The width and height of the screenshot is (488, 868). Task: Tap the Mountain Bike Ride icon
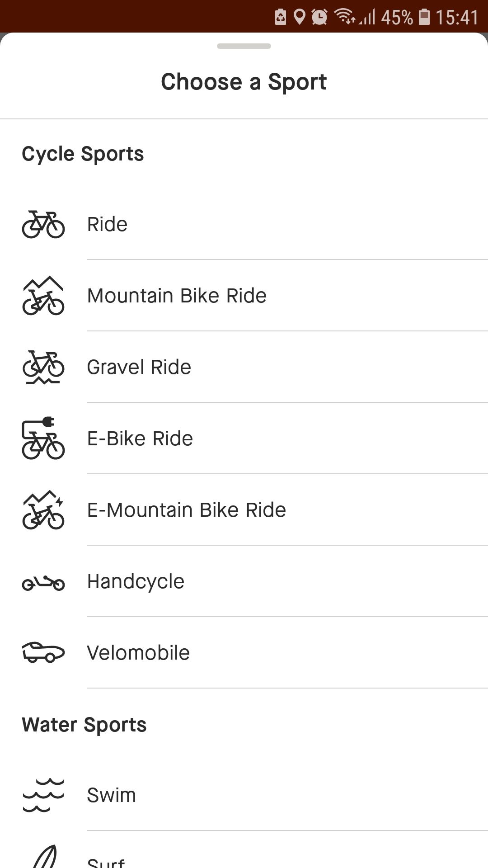(43, 296)
